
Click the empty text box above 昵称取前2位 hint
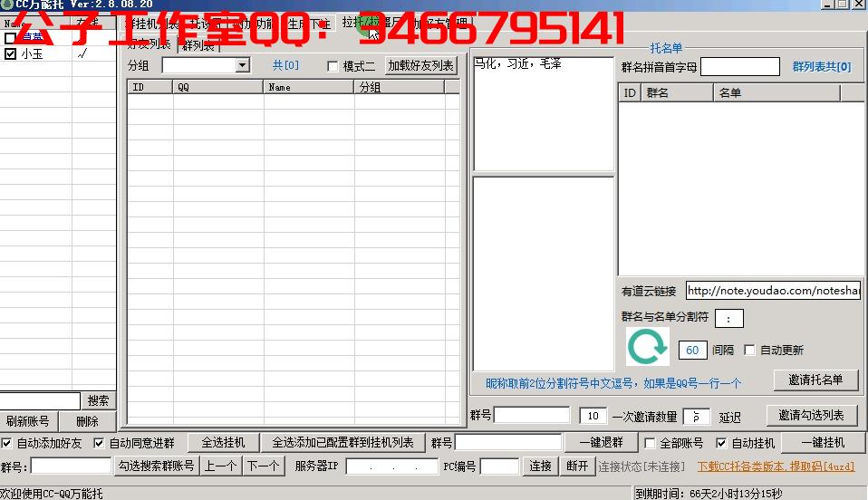[x=544, y=274]
